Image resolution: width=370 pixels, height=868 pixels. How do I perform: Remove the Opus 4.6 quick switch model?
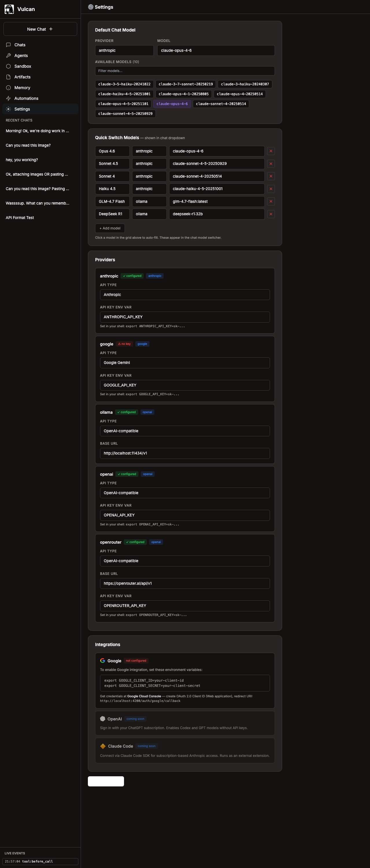coord(271,151)
